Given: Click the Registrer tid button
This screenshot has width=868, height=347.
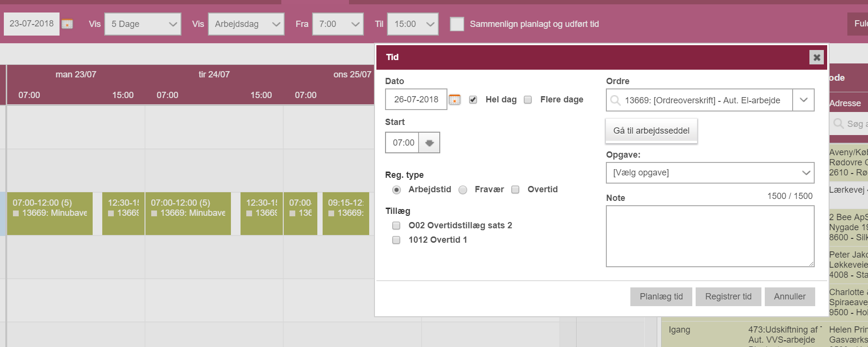Looking at the screenshot, I should point(728,297).
